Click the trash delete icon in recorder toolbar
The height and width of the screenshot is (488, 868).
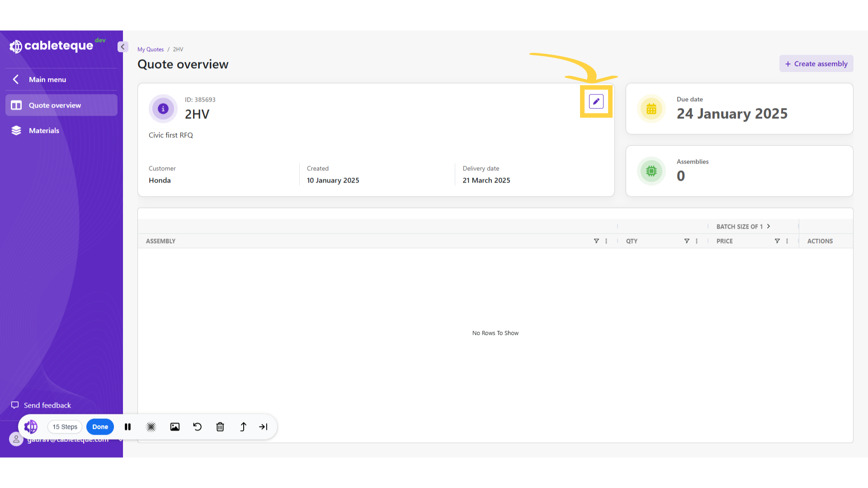[220, 427]
